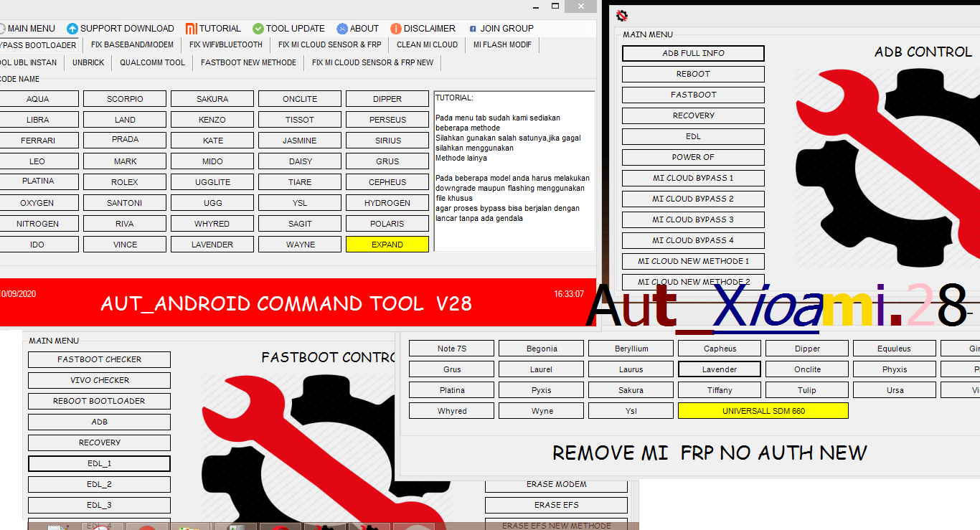Click the VIVO CHECKER button
Screen dimensions: 980x530
tap(99, 380)
